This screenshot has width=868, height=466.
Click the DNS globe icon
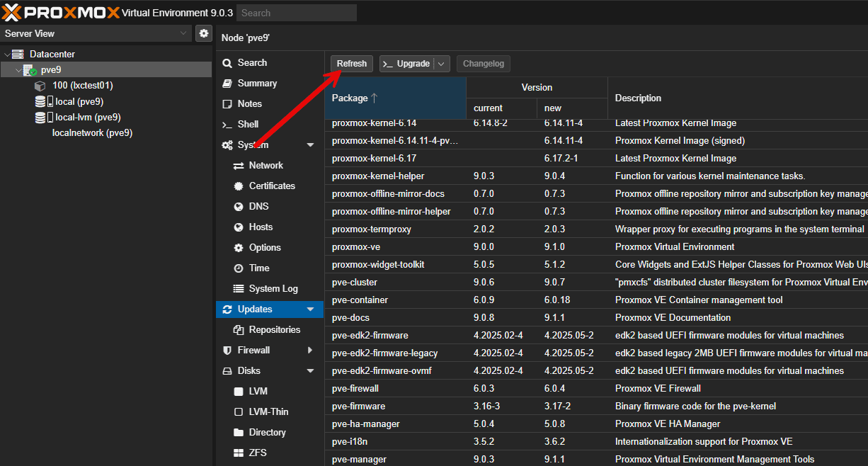point(239,206)
